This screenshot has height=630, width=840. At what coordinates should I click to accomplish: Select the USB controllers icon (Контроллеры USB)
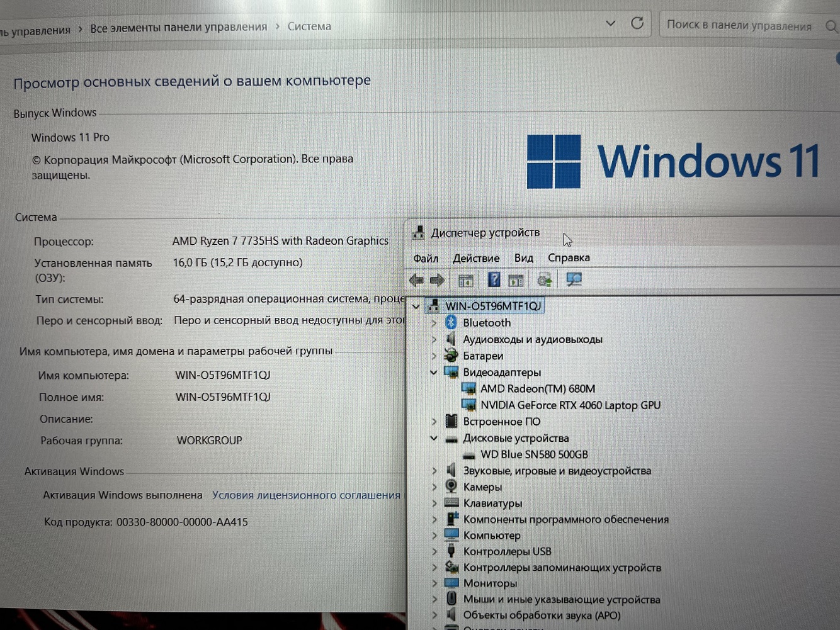coord(451,551)
